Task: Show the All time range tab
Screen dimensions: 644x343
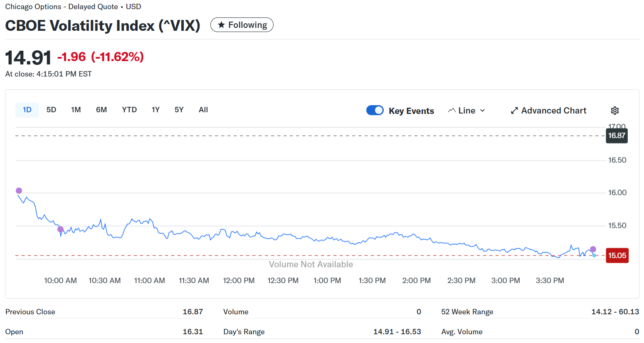Action: (203, 110)
